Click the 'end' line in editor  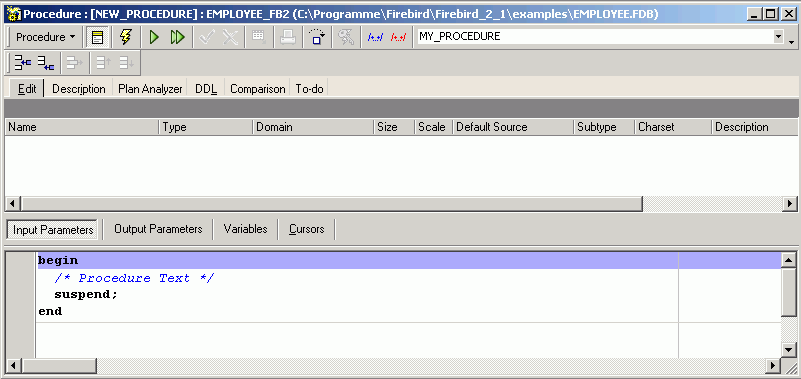coord(50,311)
